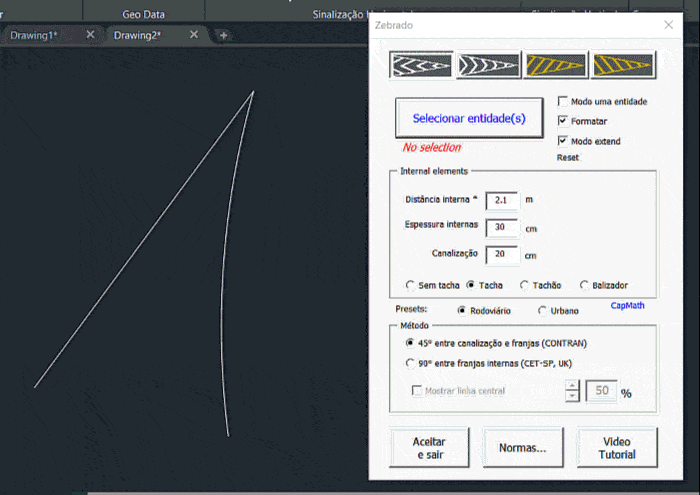Choose the yellow right-leaning stripe pattern
The width and height of the screenshot is (700, 495).
point(555,65)
